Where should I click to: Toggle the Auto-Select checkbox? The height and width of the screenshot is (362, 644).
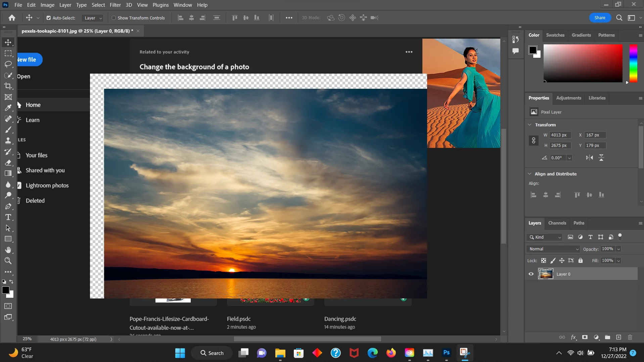click(49, 18)
